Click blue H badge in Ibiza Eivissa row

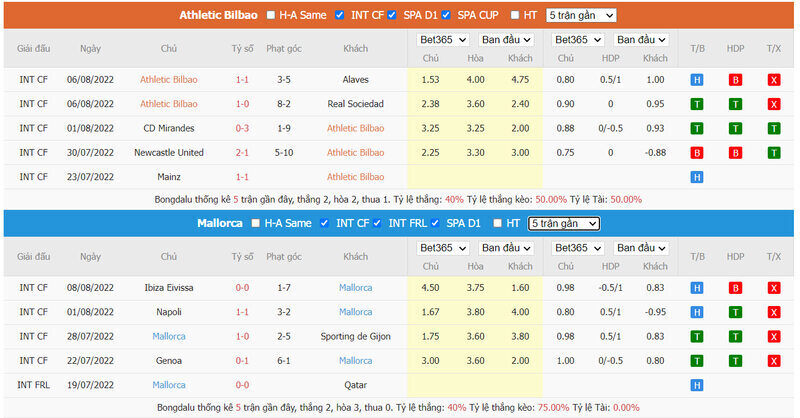(697, 288)
